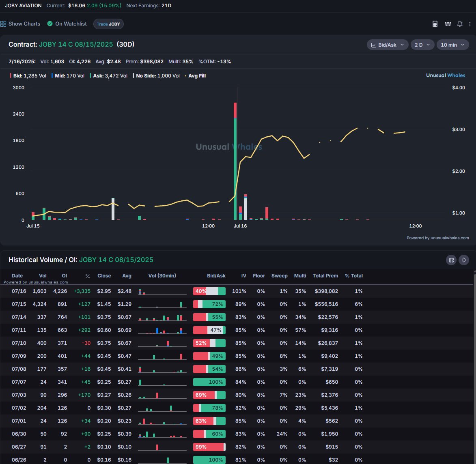This screenshot has height=464, width=476.
Task: Sort table by Bid/Ask column
Action: pyautogui.click(x=216, y=275)
